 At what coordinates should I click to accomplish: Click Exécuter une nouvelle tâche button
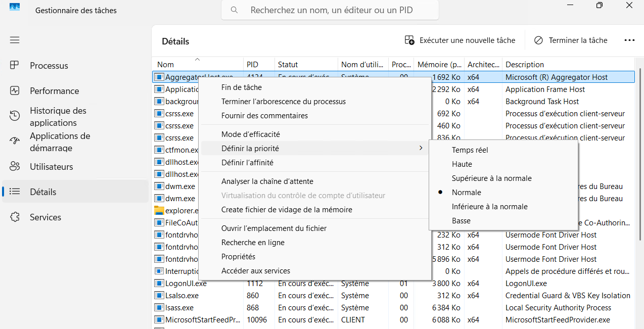tap(460, 40)
